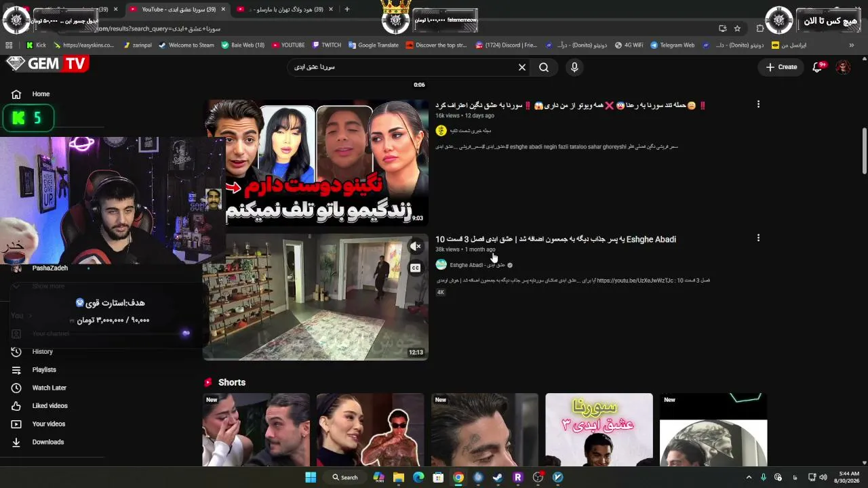This screenshot has width=868, height=488.
Task: Show more bookmarks with the overflow chevron
Action: (852, 45)
